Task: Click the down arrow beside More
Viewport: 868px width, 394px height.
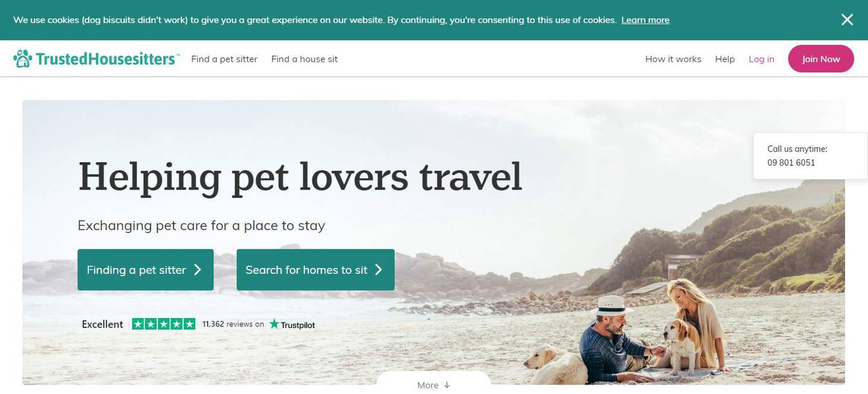Action: (x=447, y=385)
